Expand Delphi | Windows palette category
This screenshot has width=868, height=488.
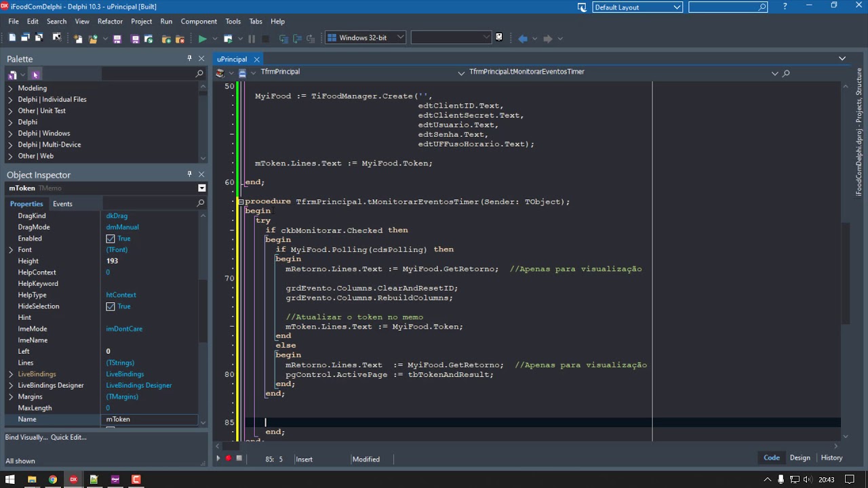10,134
